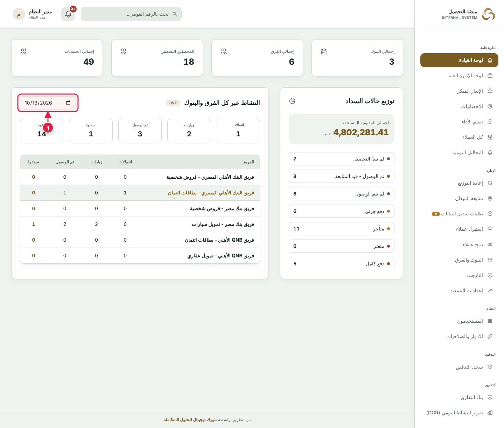Open the calendar picker icon in date field
Screen dimensions: 504x428
point(68,103)
